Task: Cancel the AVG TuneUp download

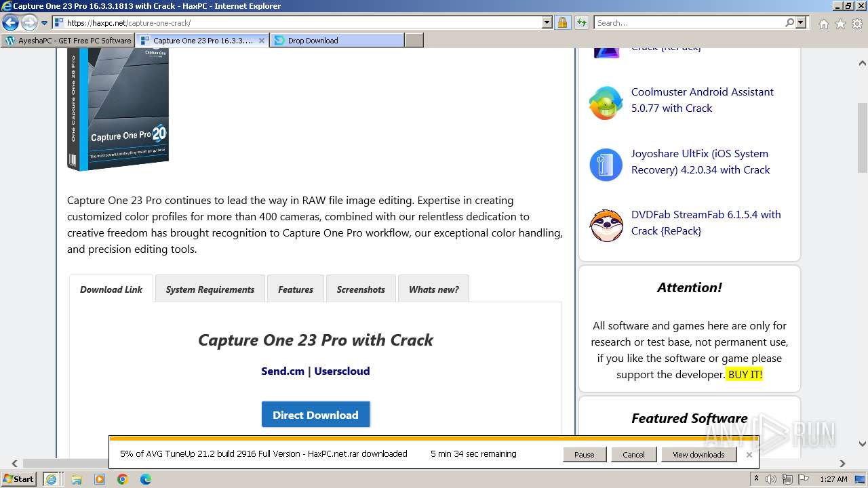Action: click(633, 455)
